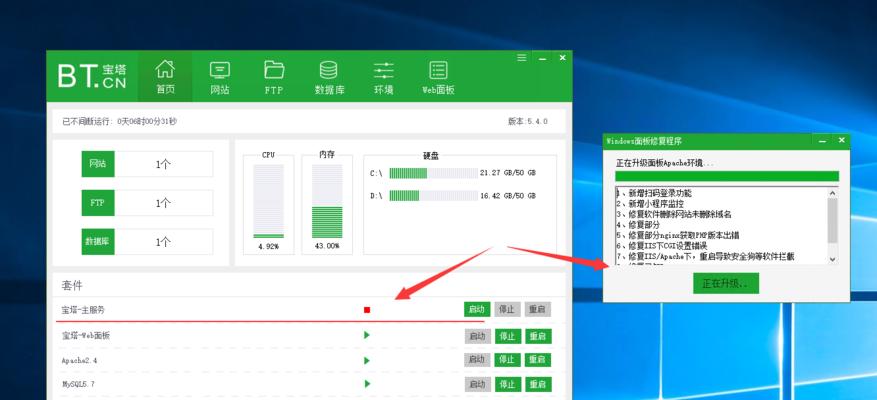The width and height of the screenshot is (877, 400).
Task: Close the Windows面板修复程序 window
Action: pos(841,141)
